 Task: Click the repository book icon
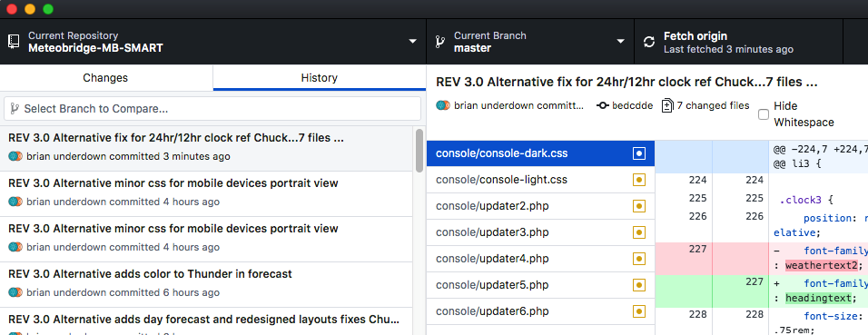click(14, 42)
